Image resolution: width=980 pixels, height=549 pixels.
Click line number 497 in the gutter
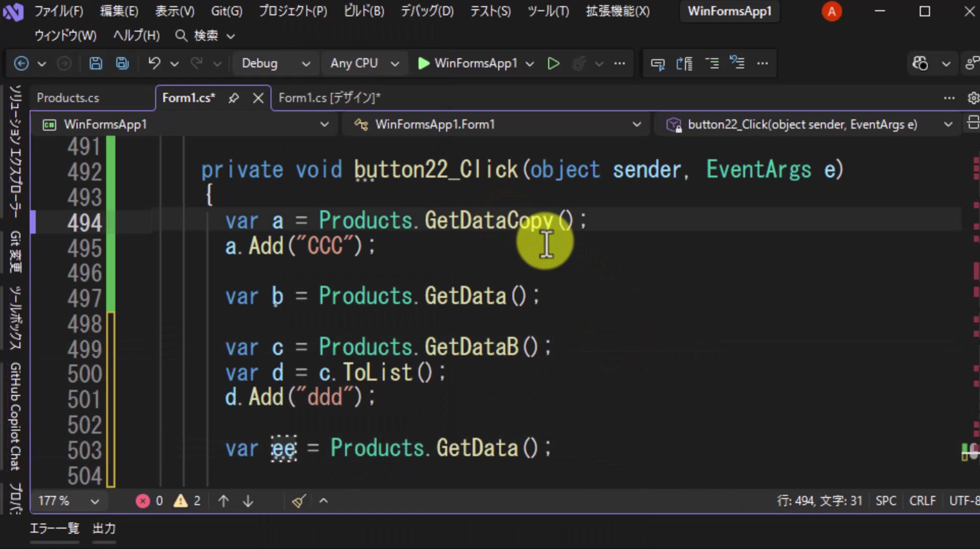(84, 298)
